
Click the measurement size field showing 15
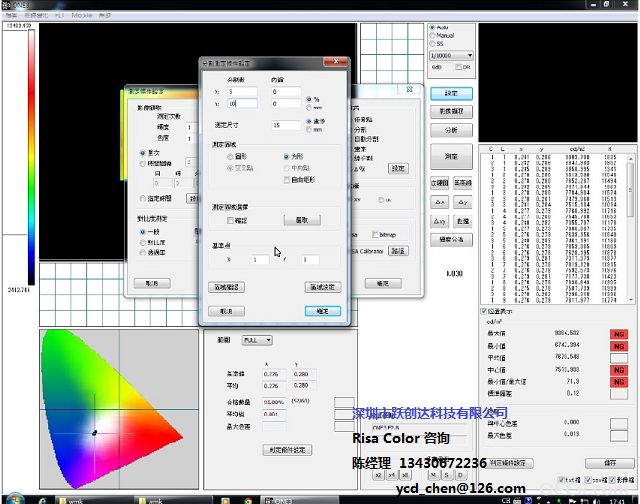pyautogui.click(x=286, y=125)
